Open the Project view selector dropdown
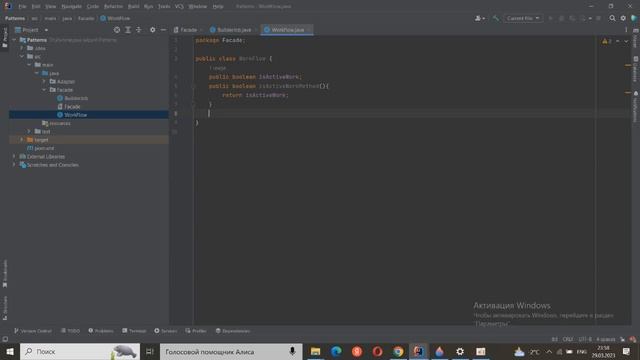 [x=32, y=30]
